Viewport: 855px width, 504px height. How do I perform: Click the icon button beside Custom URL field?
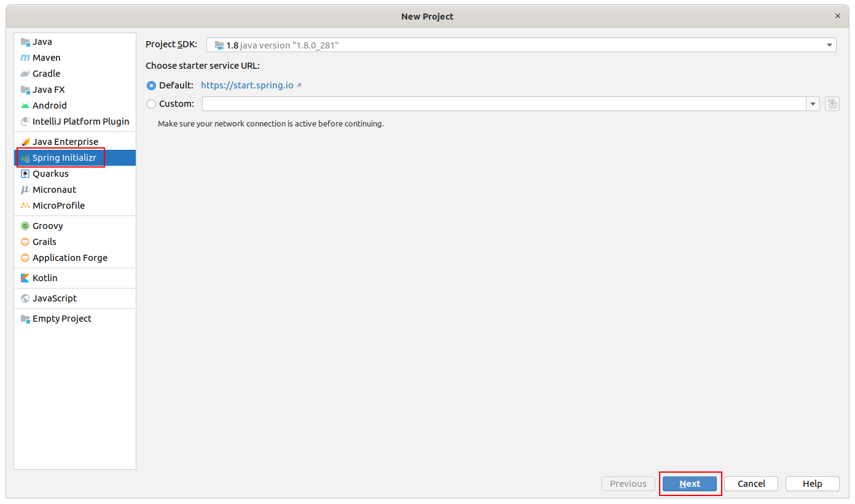click(832, 104)
